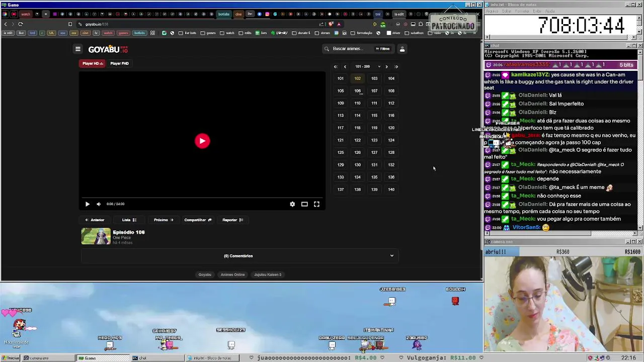This screenshot has width=644, height=362.
Task: Start the video with red play button
Action: [202, 141]
